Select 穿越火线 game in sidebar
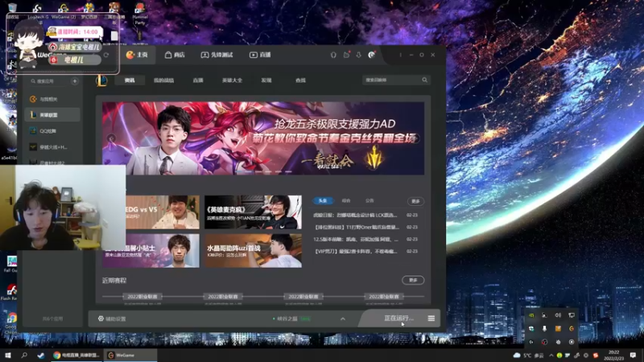Image resolution: width=644 pixels, height=362 pixels. [52, 147]
